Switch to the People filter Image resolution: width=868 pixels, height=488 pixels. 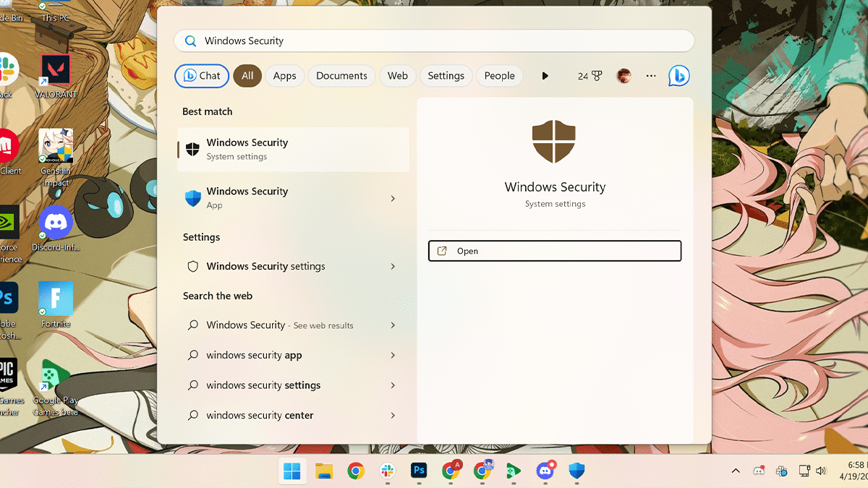click(499, 76)
